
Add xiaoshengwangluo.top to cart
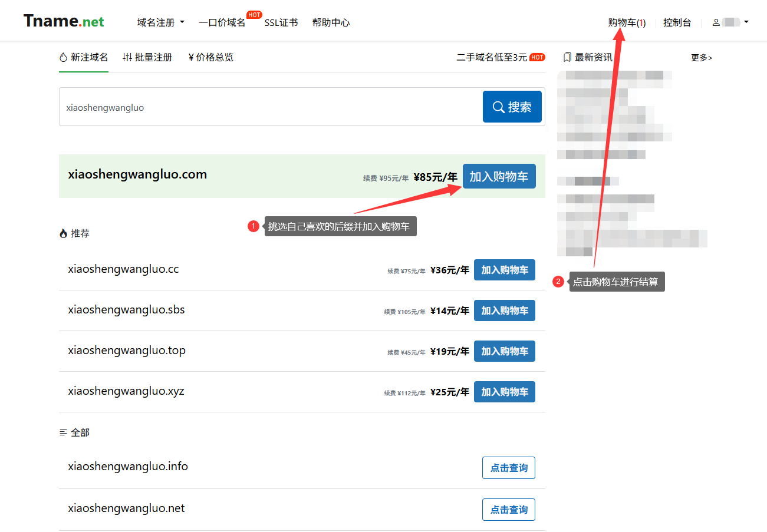click(x=504, y=351)
